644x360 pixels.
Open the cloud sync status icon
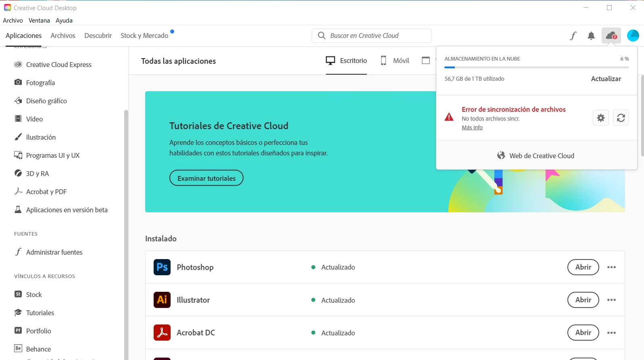point(611,36)
